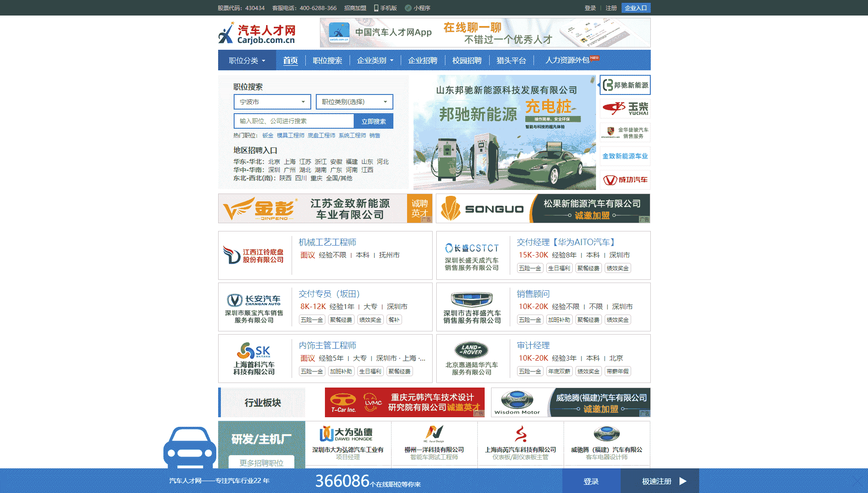This screenshot has width=868, height=493.
Task: Select hot position 模具工程师
Action: click(x=290, y=136)
